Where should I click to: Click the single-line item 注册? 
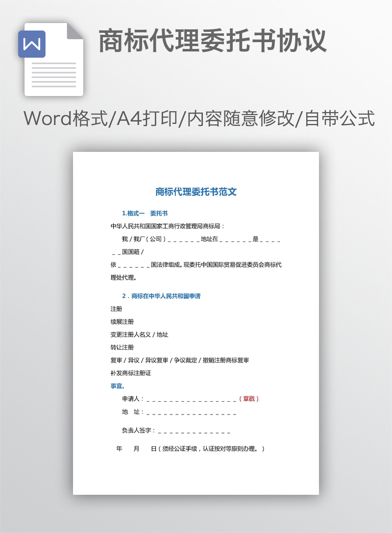click(x=116, y=309)
